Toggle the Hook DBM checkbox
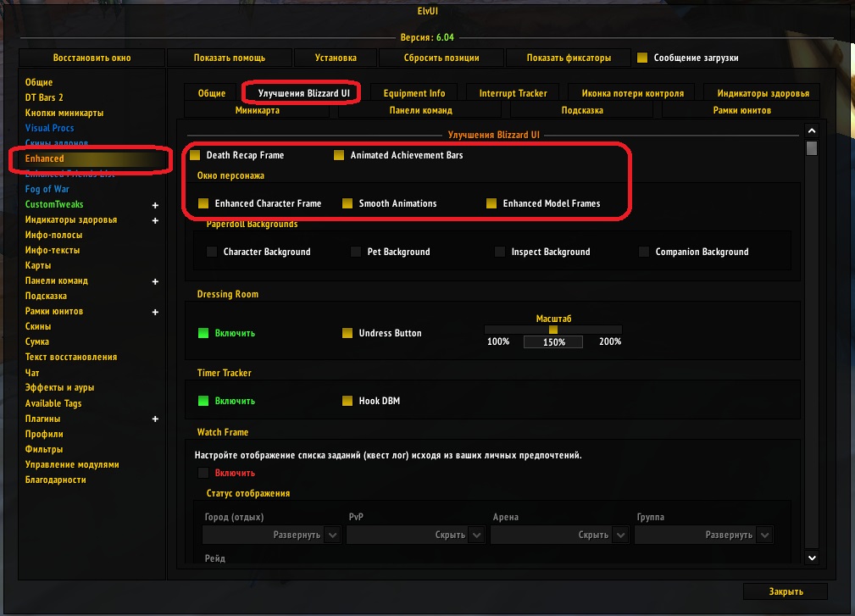 [347, 401]
